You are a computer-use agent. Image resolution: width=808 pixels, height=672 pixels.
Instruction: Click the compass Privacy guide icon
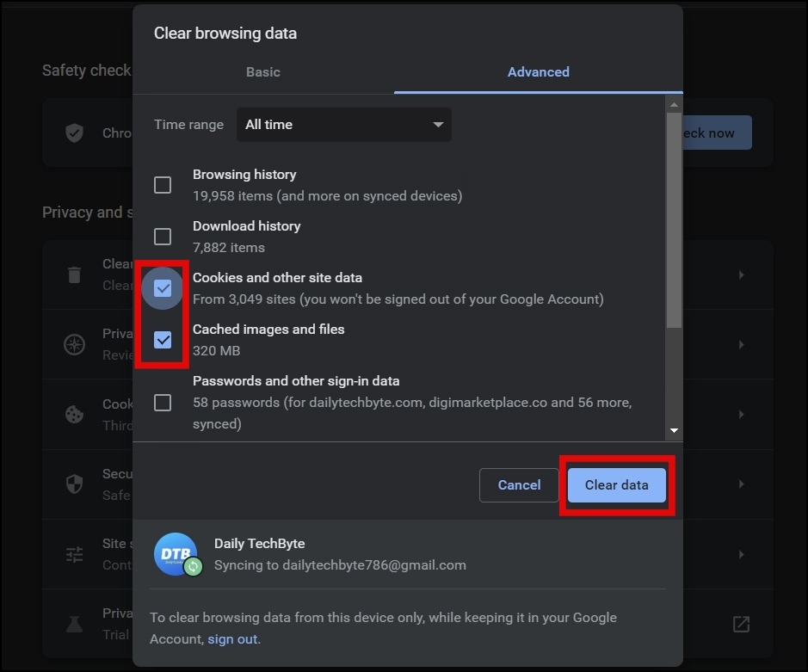75,344
